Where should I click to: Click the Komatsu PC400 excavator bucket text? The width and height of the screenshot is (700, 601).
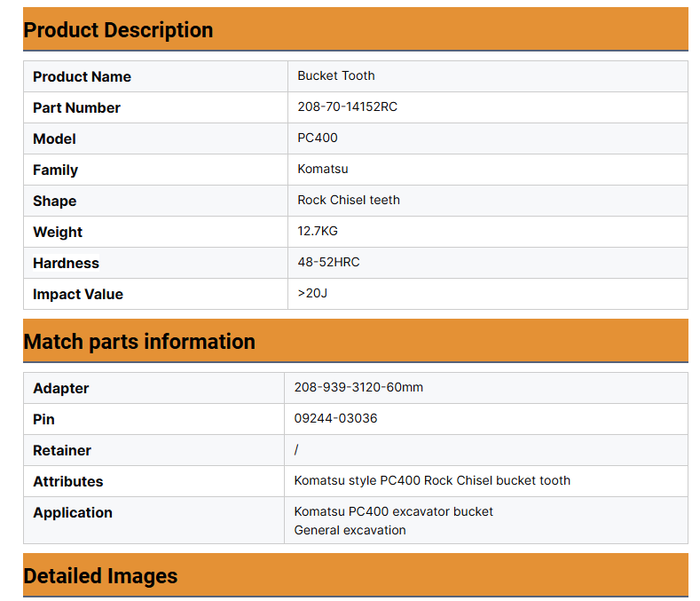tap(393, 512)
